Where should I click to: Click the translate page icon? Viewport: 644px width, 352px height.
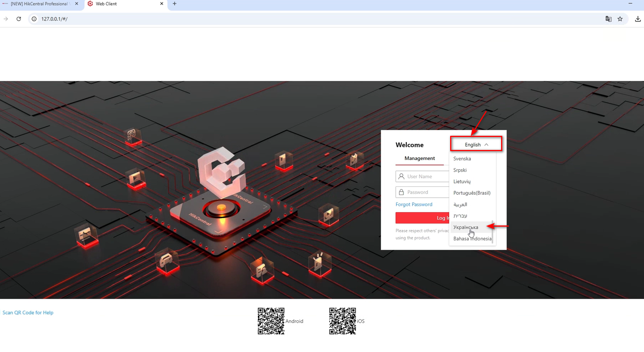tap(608, 19)
